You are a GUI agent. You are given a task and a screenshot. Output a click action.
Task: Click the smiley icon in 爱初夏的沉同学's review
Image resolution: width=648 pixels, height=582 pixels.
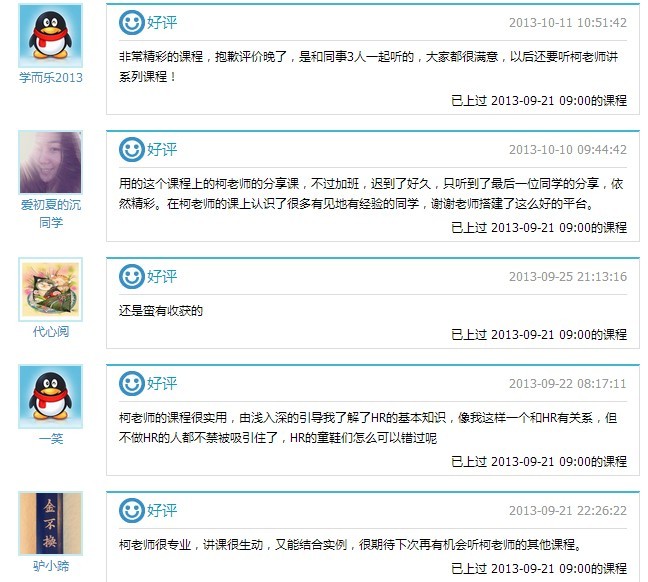point(131,150)
